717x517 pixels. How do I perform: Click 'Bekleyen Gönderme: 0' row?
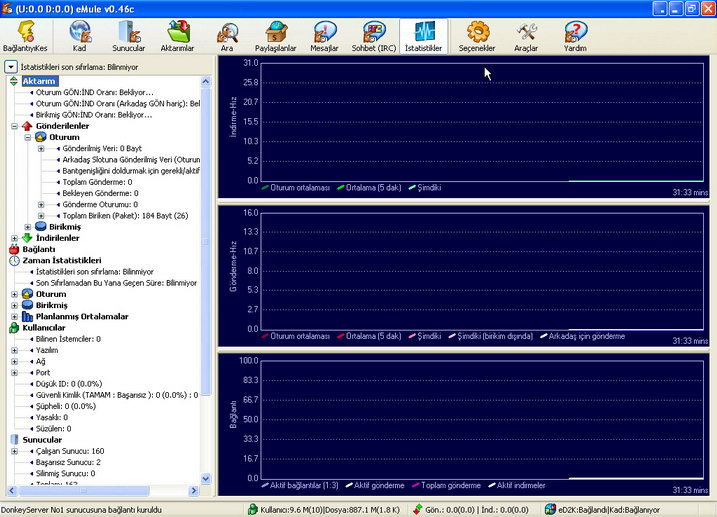(x=100, y=193)
